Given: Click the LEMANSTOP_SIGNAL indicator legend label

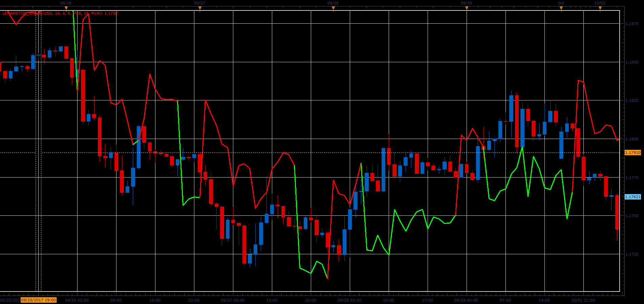Looking at the screenshot, I should [60, 13].
